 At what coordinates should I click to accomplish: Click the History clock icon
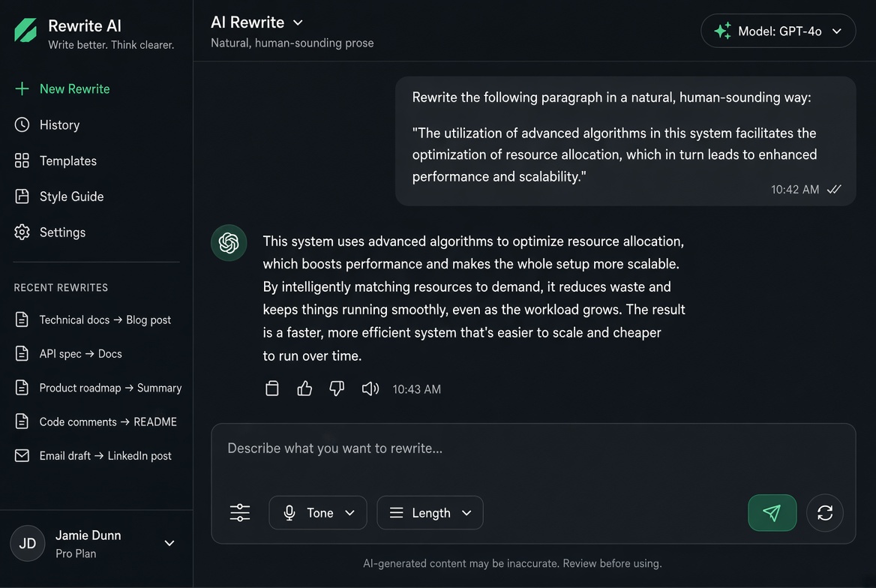click(22, 124)
